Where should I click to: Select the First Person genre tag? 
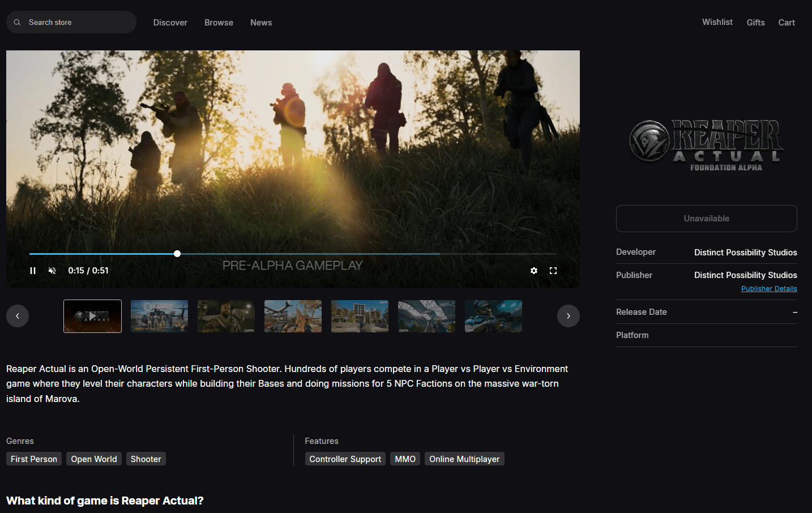click(34, 459)
